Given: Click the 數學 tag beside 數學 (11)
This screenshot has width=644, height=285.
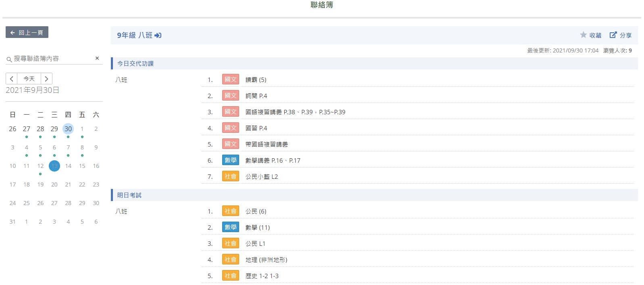Looking at the screenshot, I should tap(231, 227).
